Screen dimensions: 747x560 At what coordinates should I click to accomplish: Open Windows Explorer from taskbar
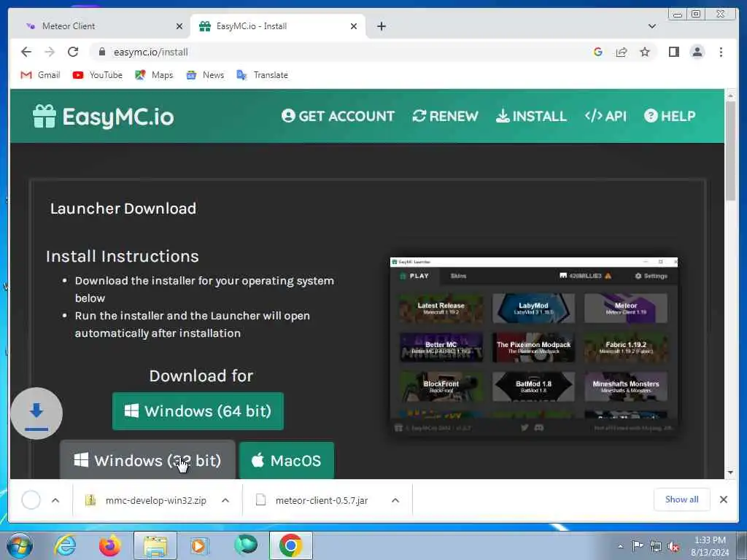click(155, 545)
